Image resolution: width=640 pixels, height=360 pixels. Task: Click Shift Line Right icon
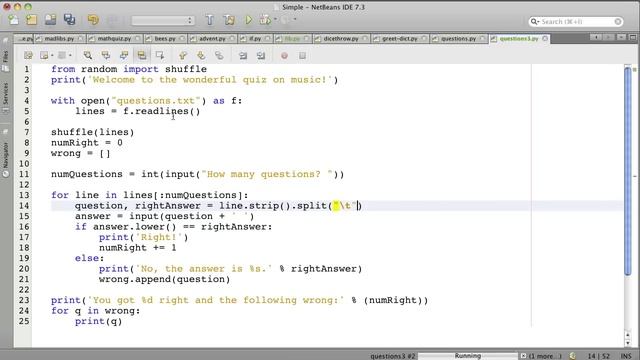[261, 56]
